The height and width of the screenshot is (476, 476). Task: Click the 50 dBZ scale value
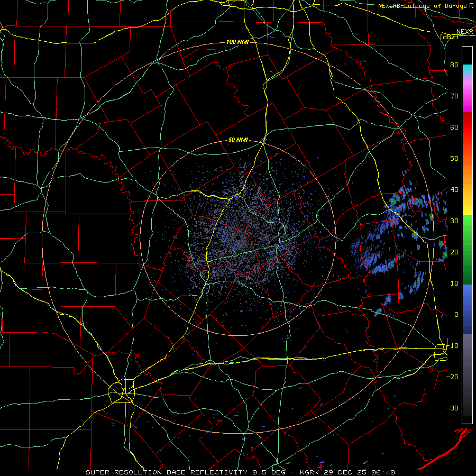pos(454,159)
